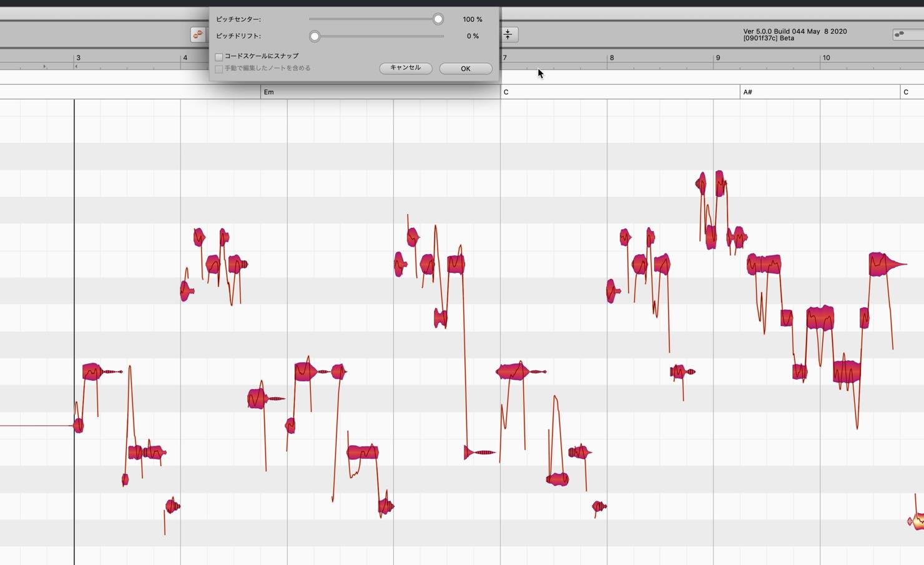Select the C chord label in the chord track
Screen dimensions: 924x565
tap(506, 92)
